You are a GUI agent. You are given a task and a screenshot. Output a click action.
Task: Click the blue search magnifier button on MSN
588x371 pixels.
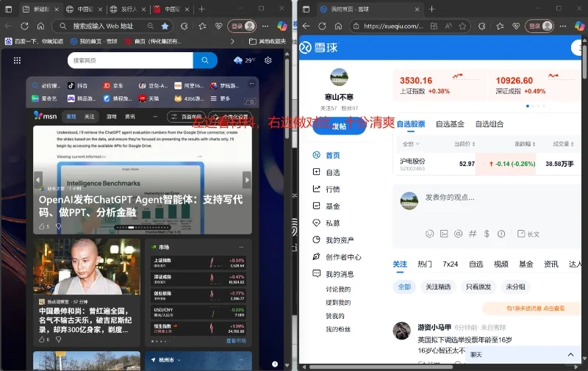tap(205, 60)
